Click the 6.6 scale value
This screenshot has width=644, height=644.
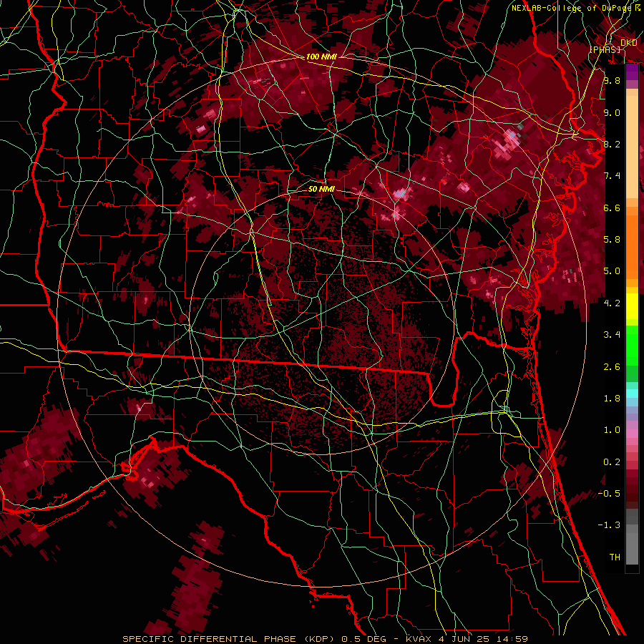pos(612,208)
